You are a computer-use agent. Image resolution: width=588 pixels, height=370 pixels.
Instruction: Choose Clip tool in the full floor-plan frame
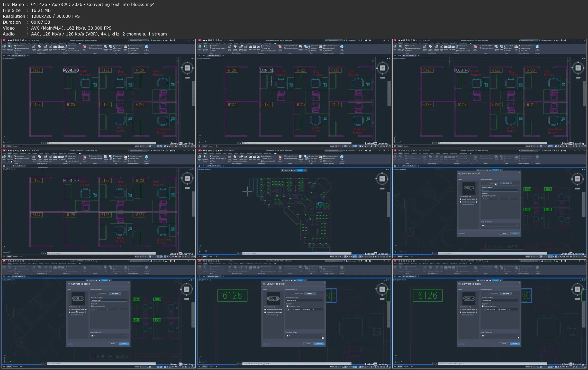(x=255, y=157)
